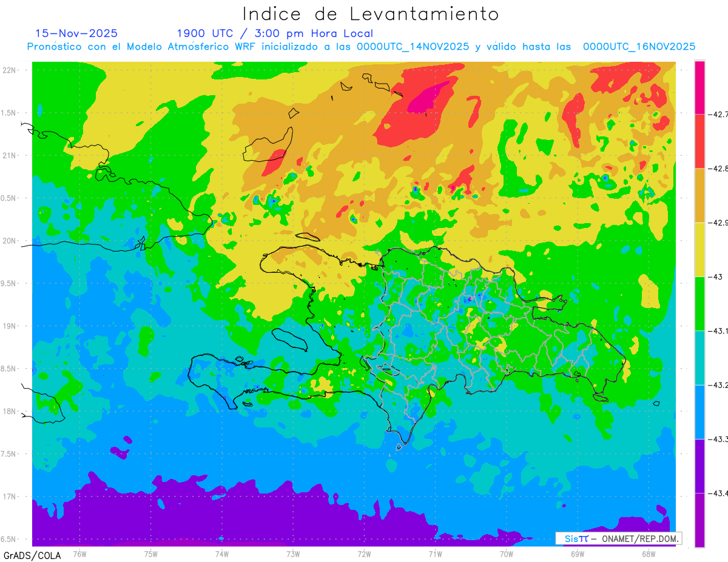The image size is (728, 562).
Task: Pick the blue swatch between -43.2 and -43.3
Action: coord(699,412)
